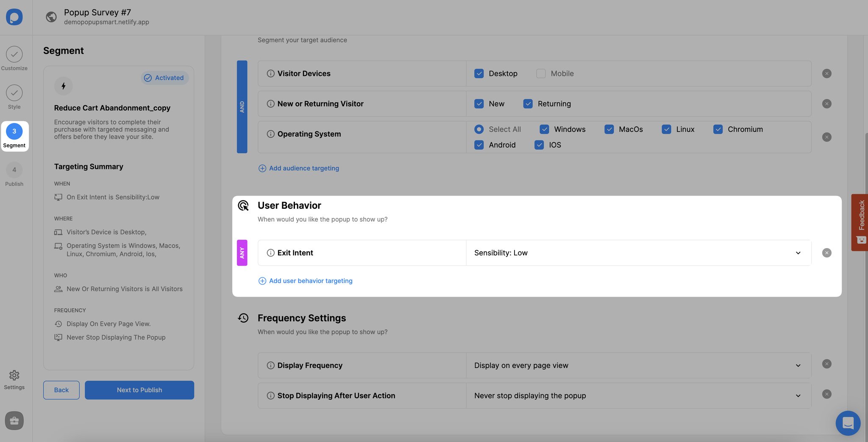Click the icon beside Never Stop Displaying The Popup
Viewport: 868px width, 442px height.
(x=58, y=337)
